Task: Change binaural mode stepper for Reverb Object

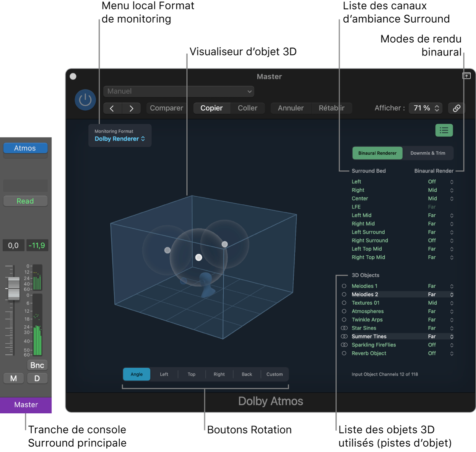Action: 452,354
